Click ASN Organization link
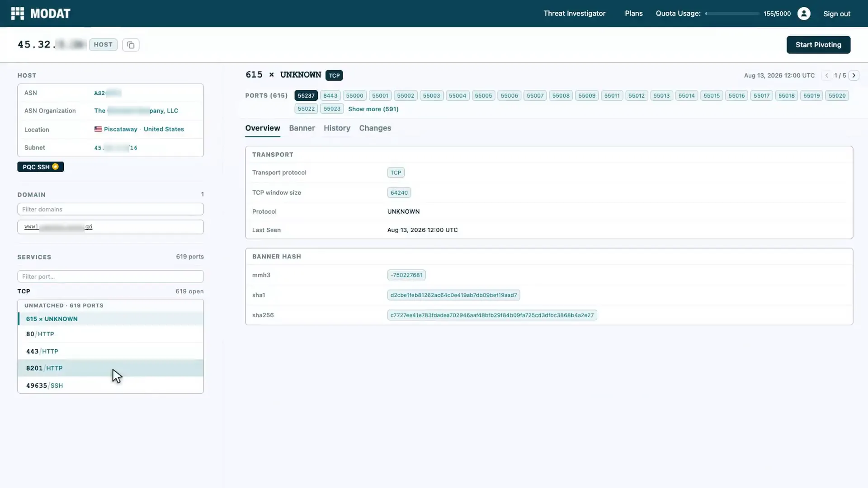Image resolution: width=868 pixels, height=488 pixels. pos(136,111)
